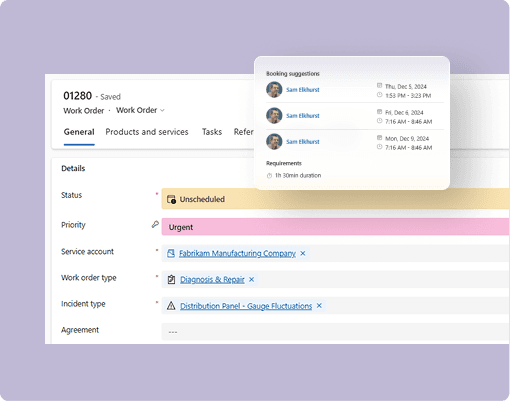Click the Incident type field label
Viewport: 514px width, 401px height.
83,304
